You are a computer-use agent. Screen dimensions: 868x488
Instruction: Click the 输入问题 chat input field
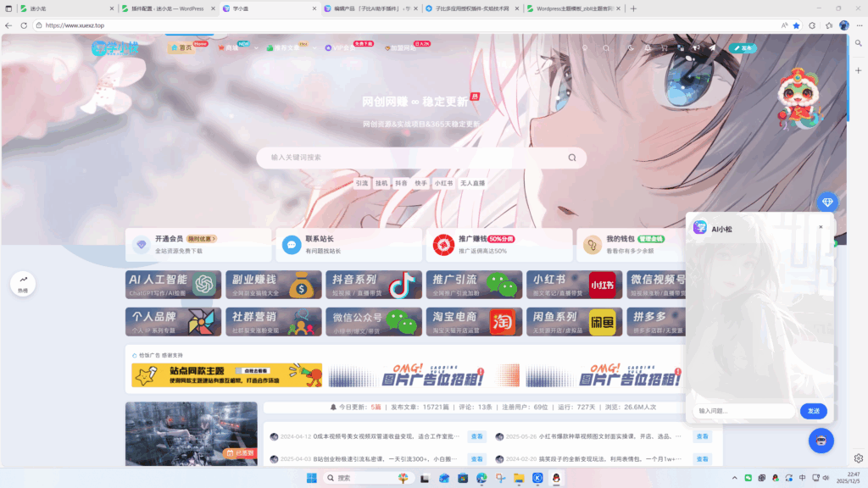pos(743,411)
